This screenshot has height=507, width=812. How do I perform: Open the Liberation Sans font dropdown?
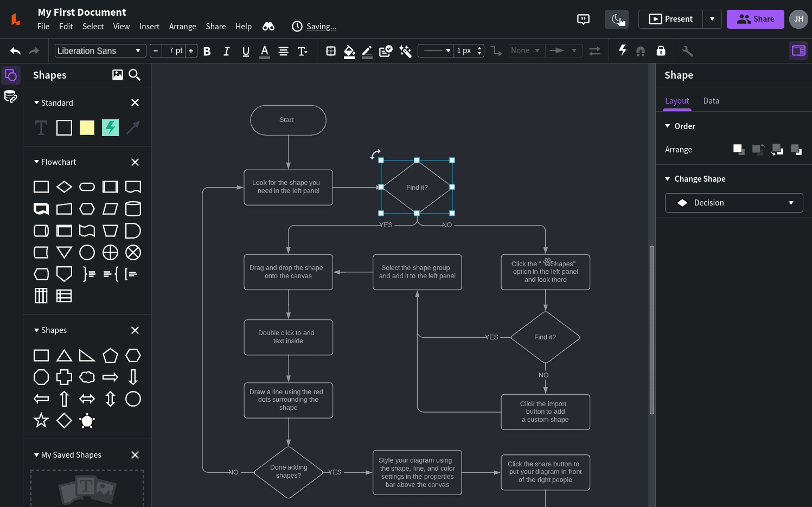point(100,50)
